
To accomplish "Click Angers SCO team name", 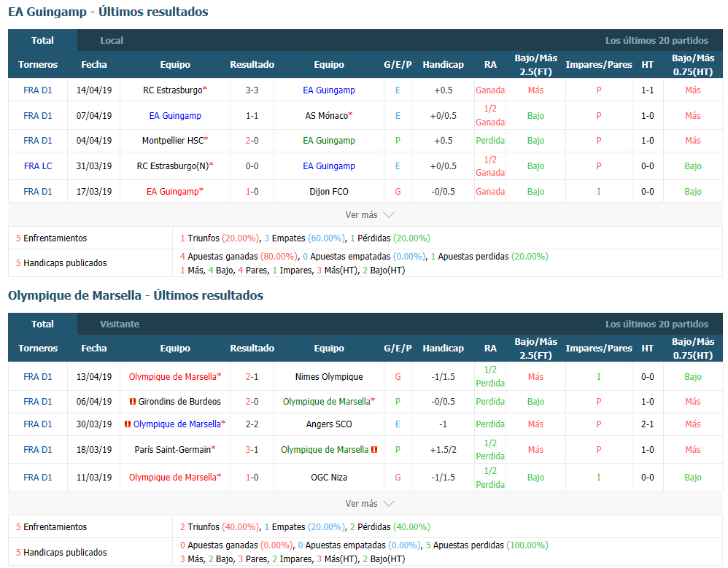I will click(329, 424).
